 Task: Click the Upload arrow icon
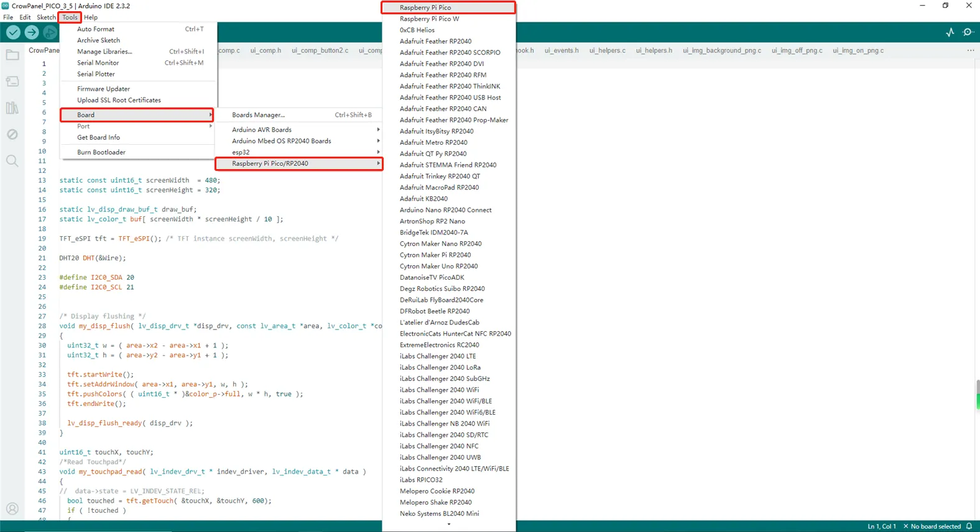pos(32,32)
